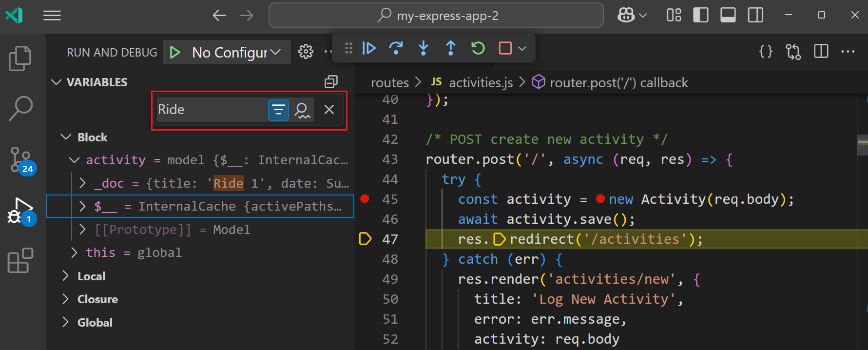Image resolution: width=868 pixels, height=350 pixels.
Task: Toggle fuzzy match in the variables search
Action: [302, 110]
